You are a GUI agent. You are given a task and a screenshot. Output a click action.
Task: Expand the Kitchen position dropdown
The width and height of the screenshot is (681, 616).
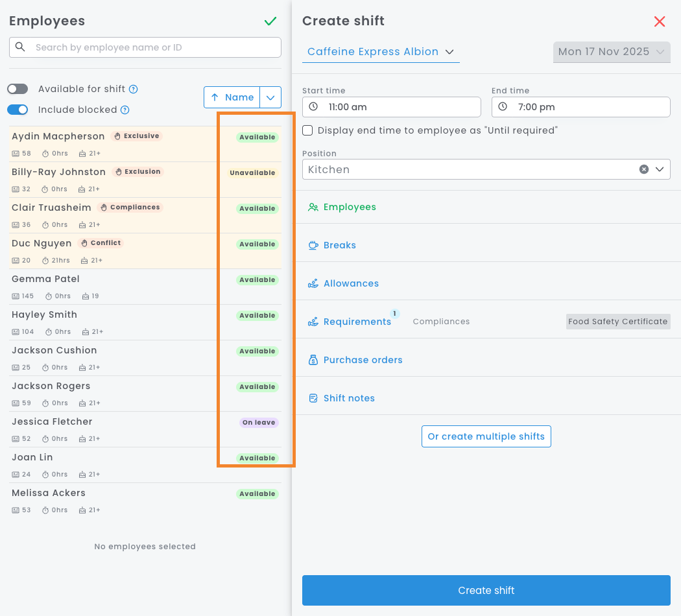[660, 169]
